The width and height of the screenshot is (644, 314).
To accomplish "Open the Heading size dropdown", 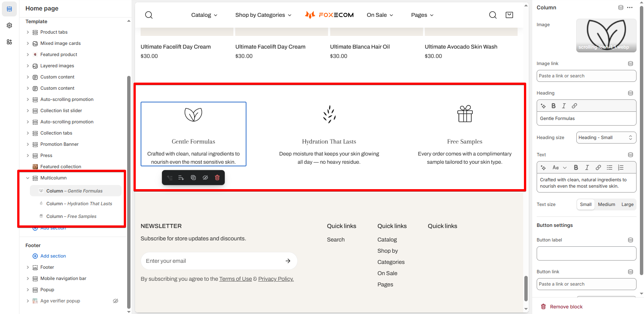I will (606, 138).
